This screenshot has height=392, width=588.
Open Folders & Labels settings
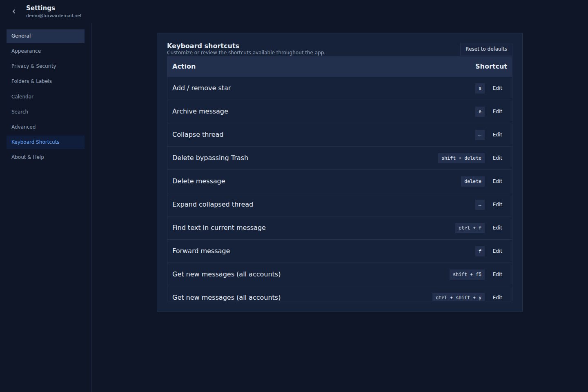click(45, 81)
